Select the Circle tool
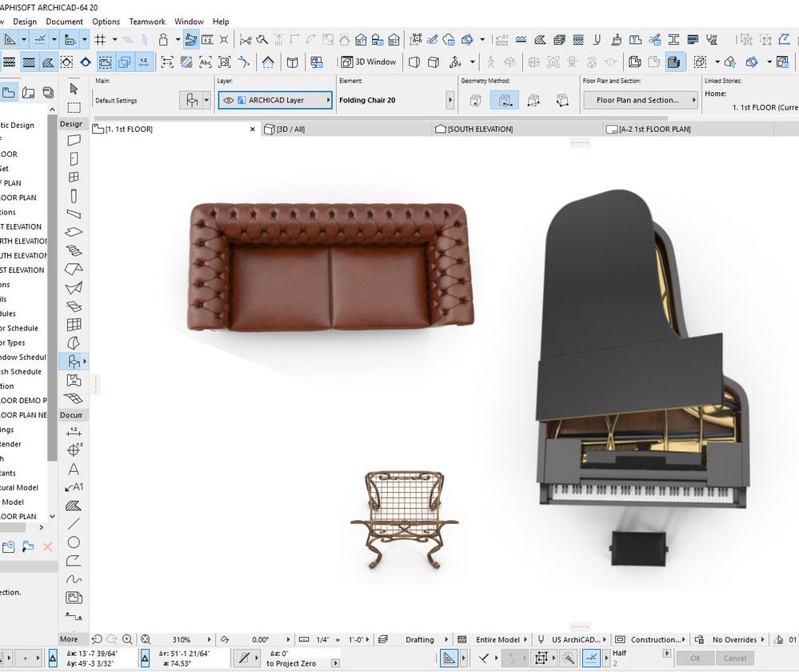Image resolution: width=799 pixels, height=672 pixels. pyautogui.click(x=74, y=542)
